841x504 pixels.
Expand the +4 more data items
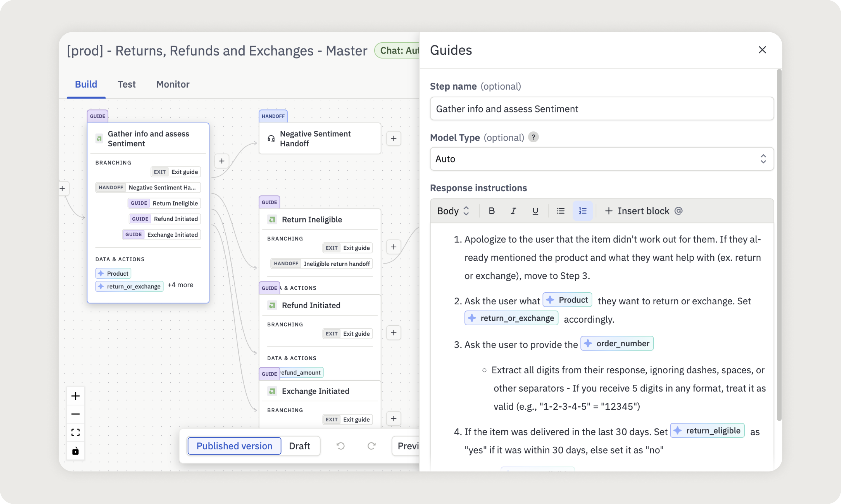(180, 285)
